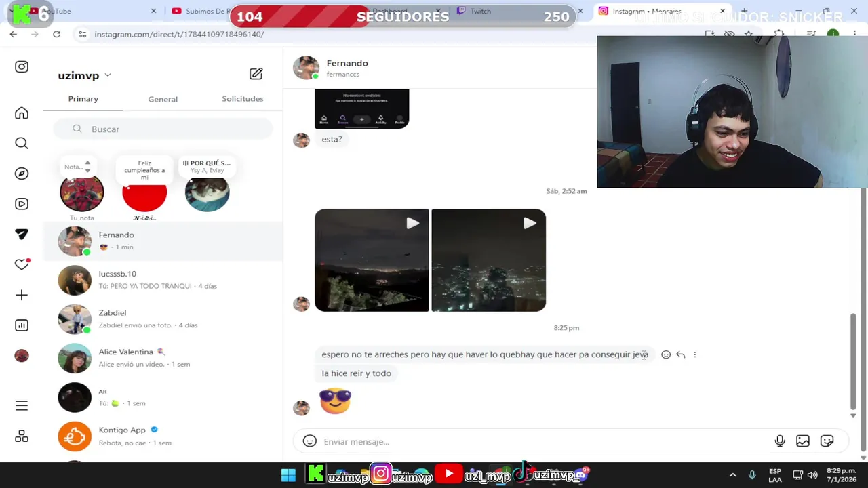Open the volume control in tray
The width and height of the screenshot is (868, 488).
coord(812,475)
